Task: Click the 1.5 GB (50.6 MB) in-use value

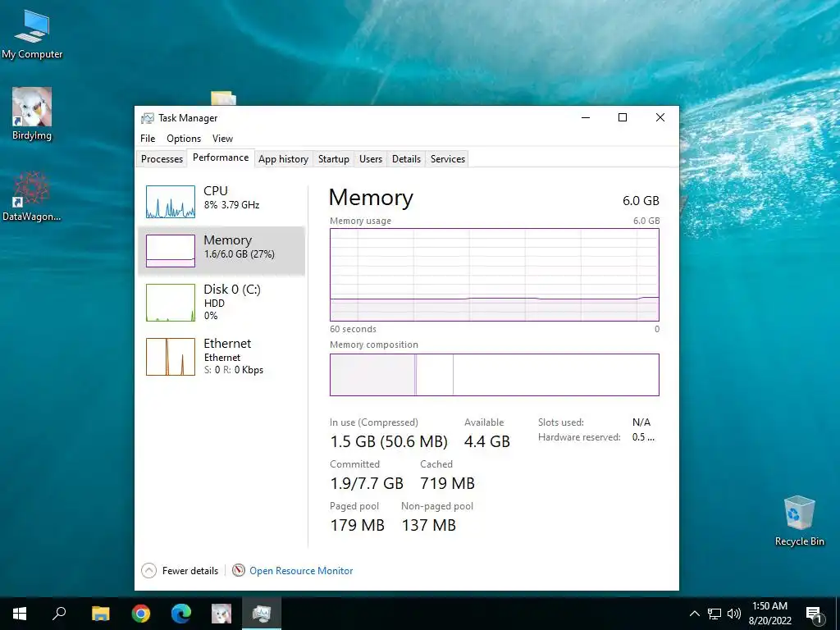Action: click(389, 441)
